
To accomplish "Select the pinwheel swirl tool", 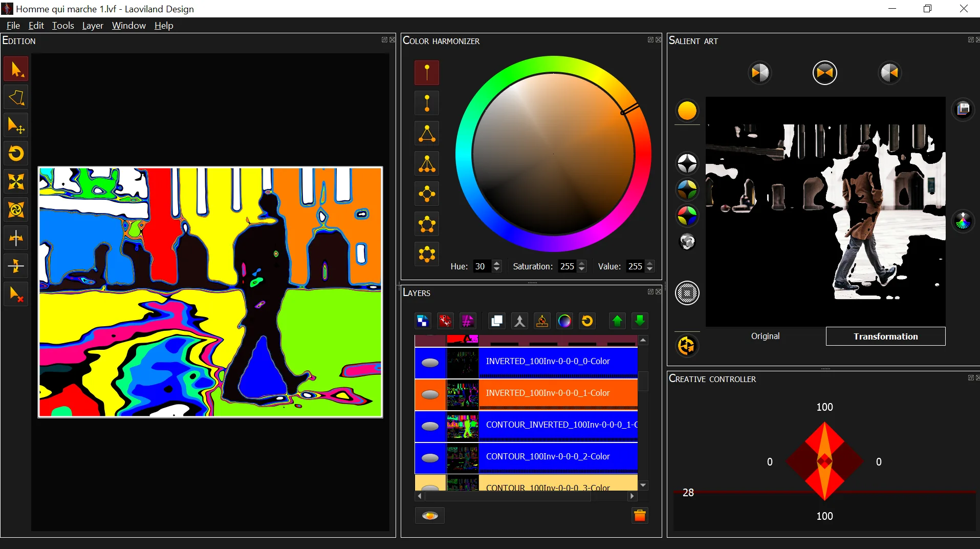I will [16, 209].
